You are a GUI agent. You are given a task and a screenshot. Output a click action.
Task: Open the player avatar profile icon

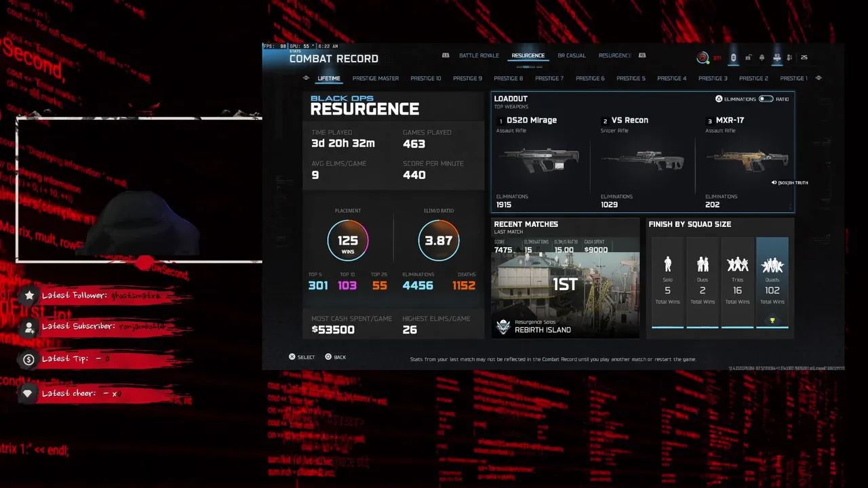click(x=703, y=58)
